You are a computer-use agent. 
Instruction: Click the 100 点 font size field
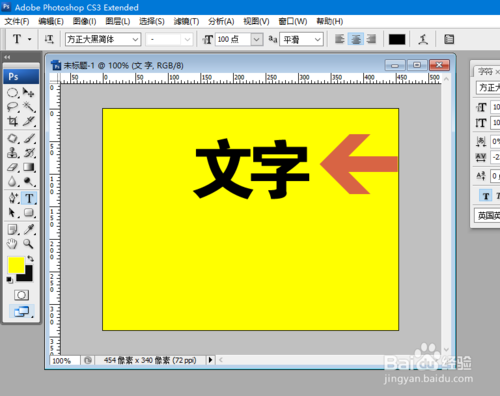coord(233,39)
